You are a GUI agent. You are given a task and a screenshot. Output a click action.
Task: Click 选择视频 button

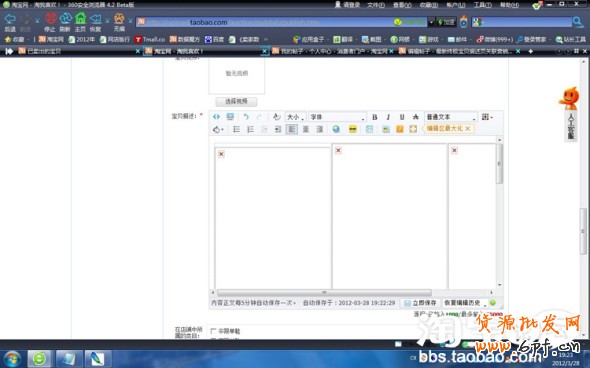click(x=236, y=102)
